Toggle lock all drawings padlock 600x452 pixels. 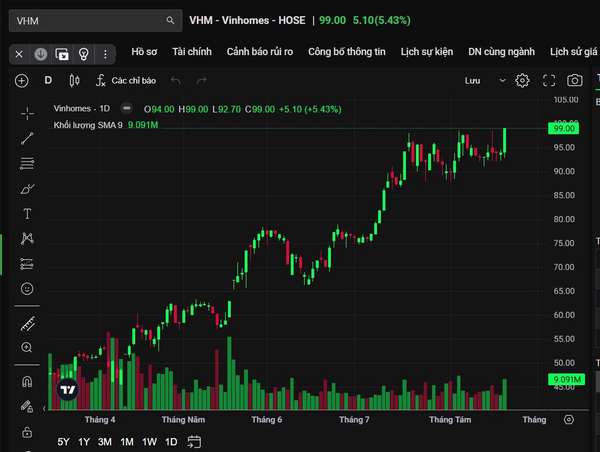coord(27,432)
